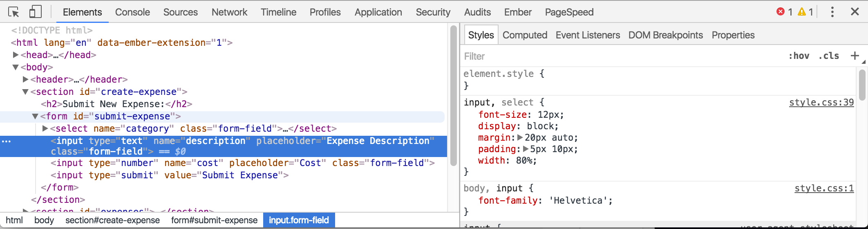Click the width 80% value

(523, 160)
